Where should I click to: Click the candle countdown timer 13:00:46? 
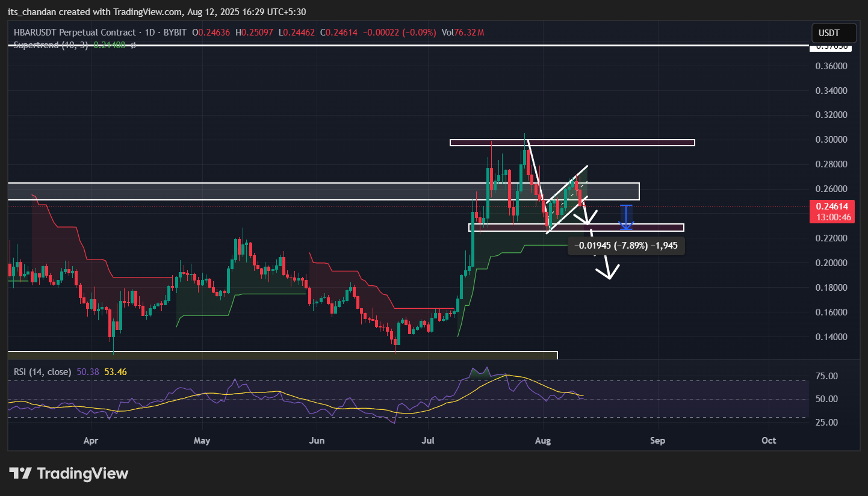(834, 217)
